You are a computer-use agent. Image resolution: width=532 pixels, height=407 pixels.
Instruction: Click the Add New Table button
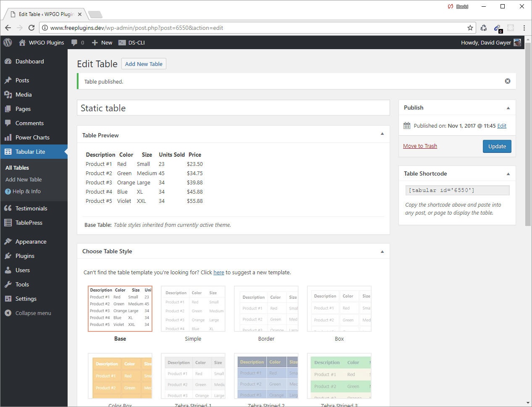click(x=144, y=64)
